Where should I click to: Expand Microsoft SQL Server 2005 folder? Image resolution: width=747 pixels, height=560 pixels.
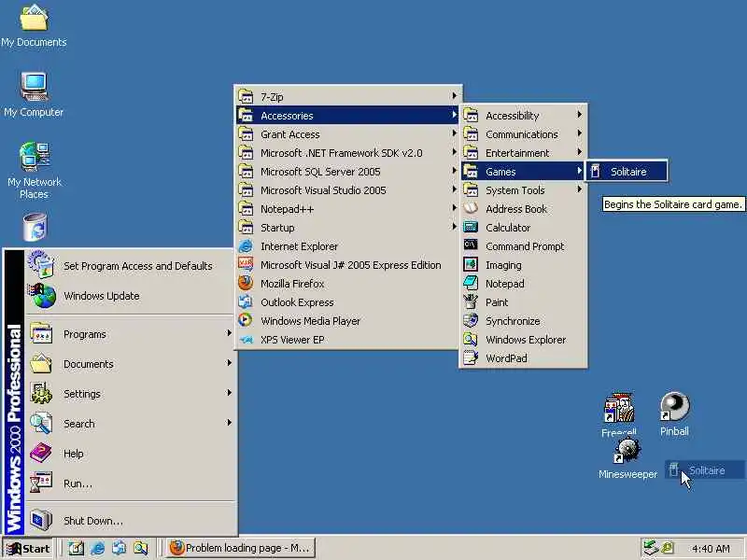pyautogui.click(x=347, y=172)
